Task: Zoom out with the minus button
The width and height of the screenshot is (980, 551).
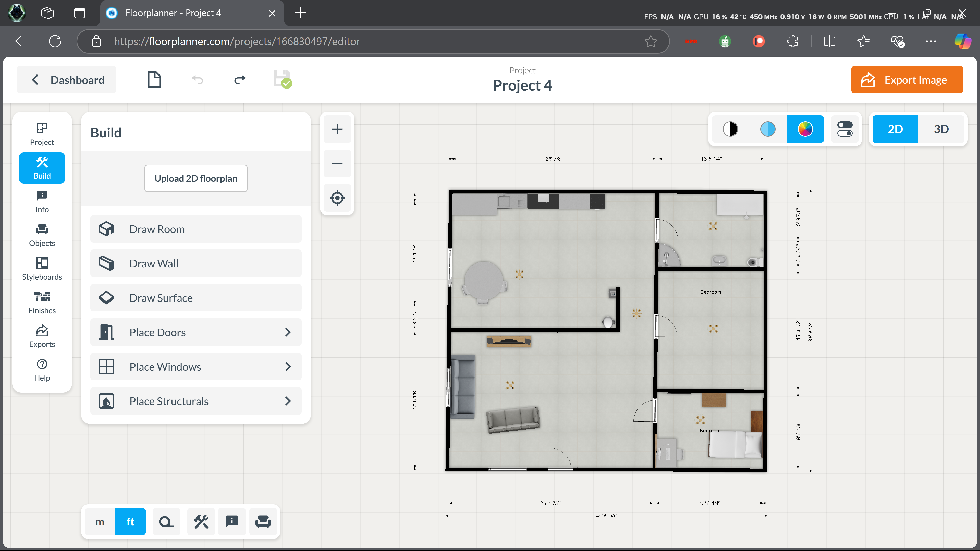Action: click(x=337, y=164)
